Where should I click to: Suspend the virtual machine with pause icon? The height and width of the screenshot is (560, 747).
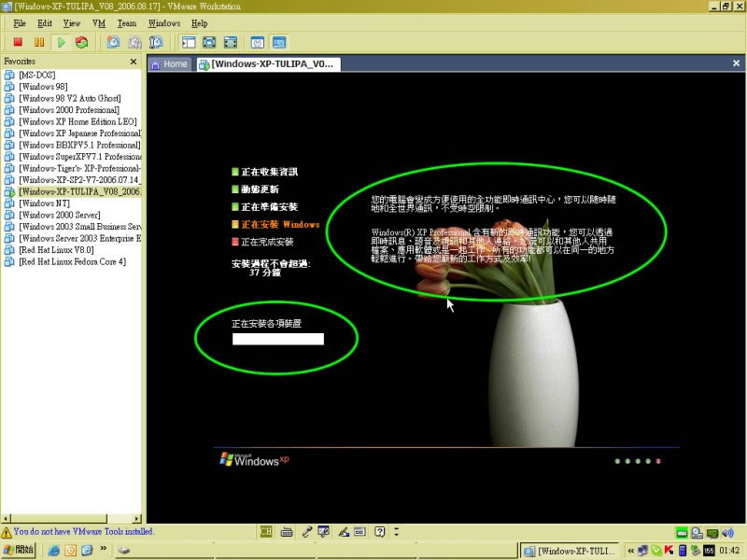tap(39, 42)
